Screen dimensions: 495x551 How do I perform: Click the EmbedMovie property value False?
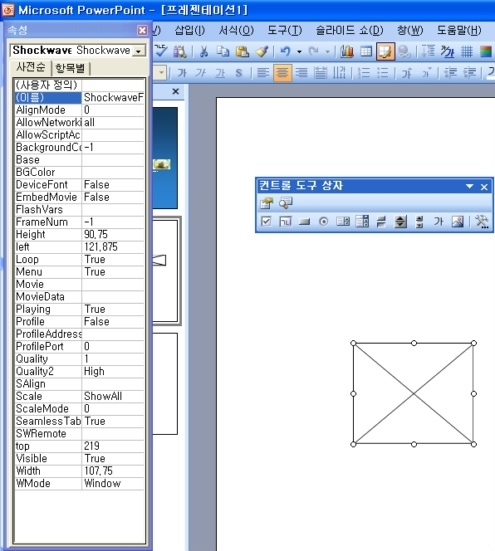113,197
